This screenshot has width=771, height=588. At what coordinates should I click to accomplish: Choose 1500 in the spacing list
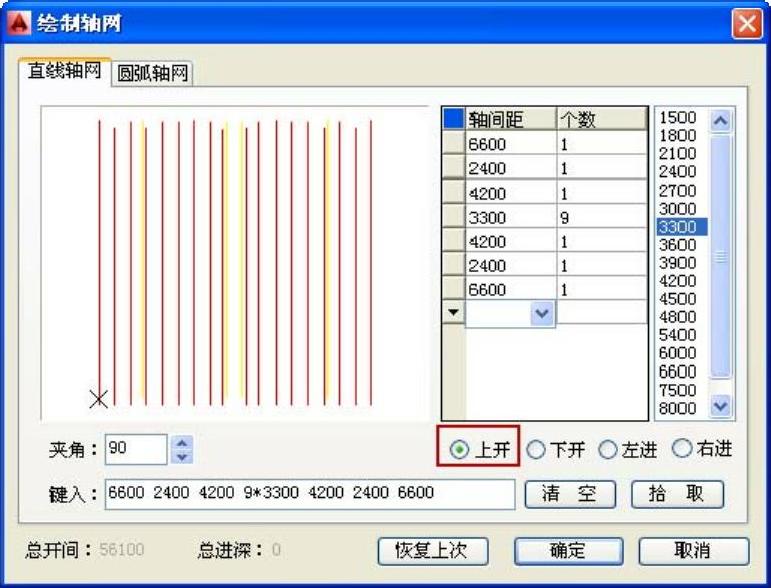(x=678, y=118)
